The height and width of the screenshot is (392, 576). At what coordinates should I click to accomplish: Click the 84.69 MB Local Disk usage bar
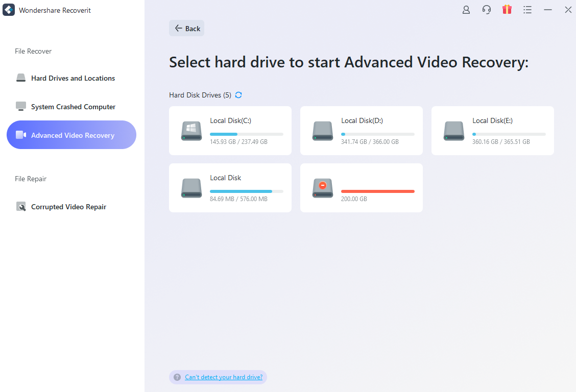click(x=247, y=191)
